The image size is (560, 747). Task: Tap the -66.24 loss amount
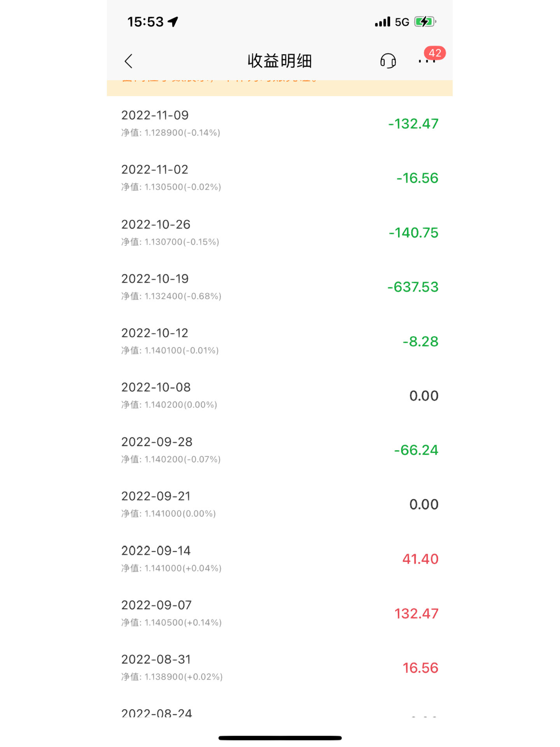(416, 450)
